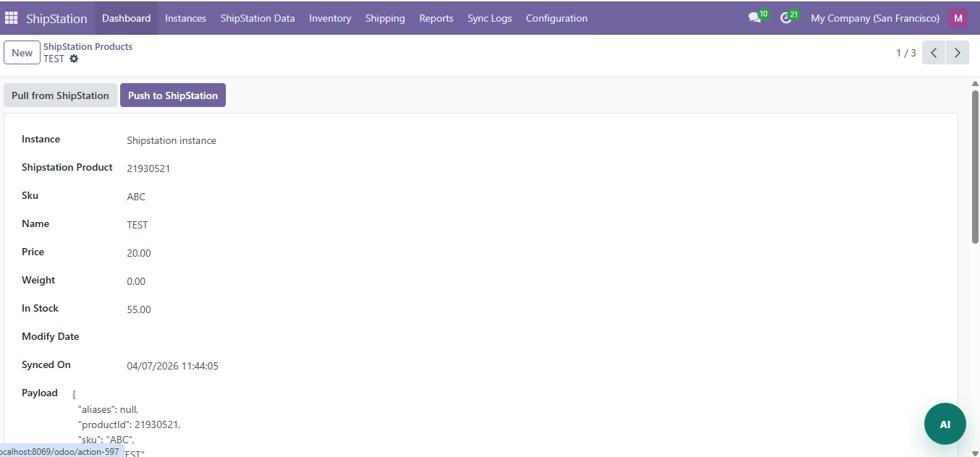The height and width of the screenshot is (457, 980).
Task: Click the user avatar M icon
Action: tap(958, 18)
